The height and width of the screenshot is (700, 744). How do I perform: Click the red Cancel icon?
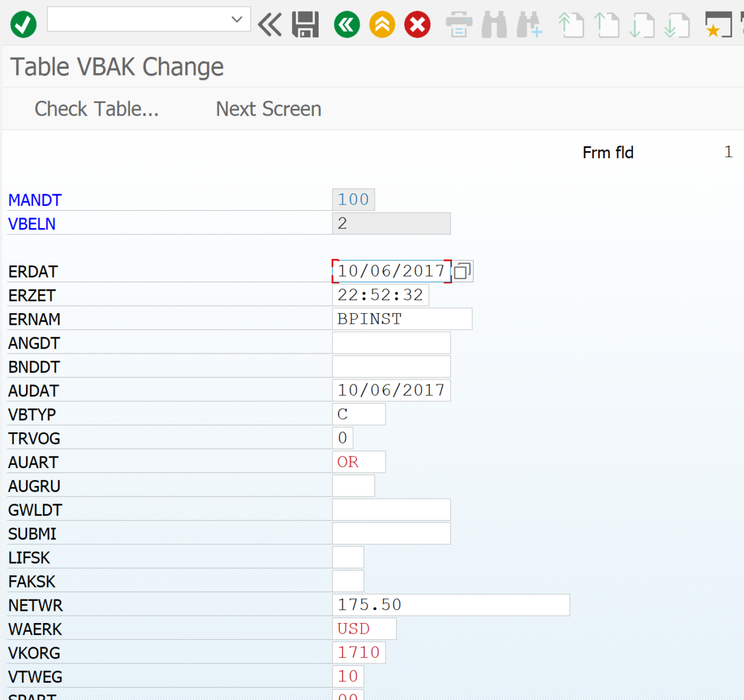(x=417, y=25)
